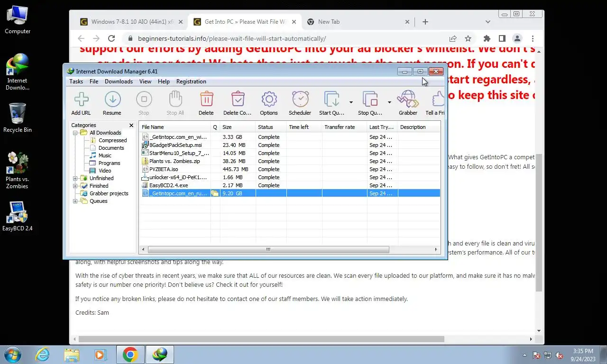Open Start Queue dropdown arrow
Screen dimensions: 607x364
click(351, 102)
